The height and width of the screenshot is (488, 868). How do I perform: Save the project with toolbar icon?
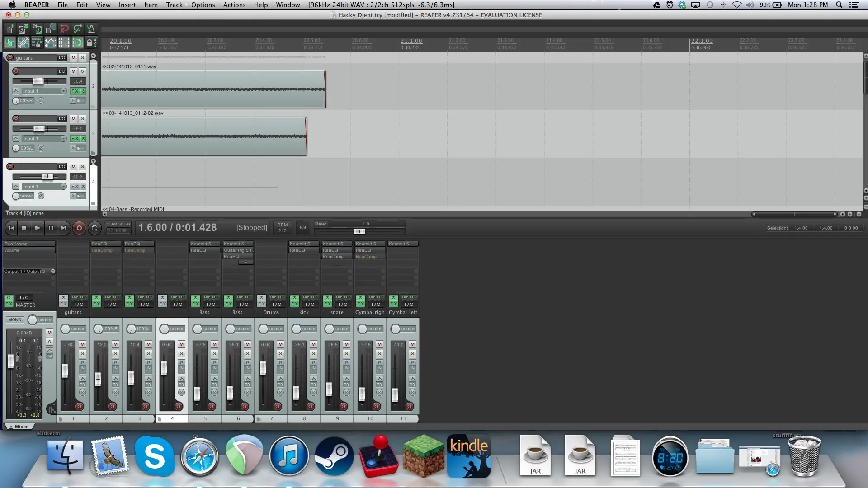click(x=37, y=29)
